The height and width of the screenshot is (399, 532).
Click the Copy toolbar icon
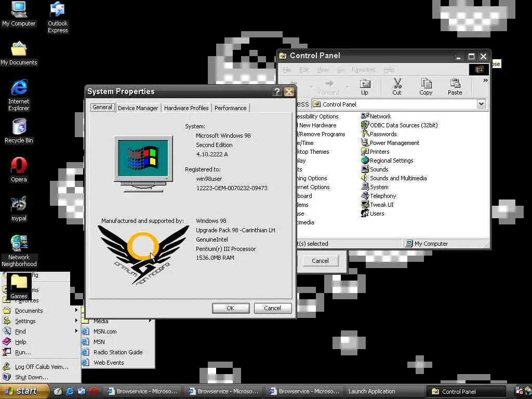pos(426,87)
